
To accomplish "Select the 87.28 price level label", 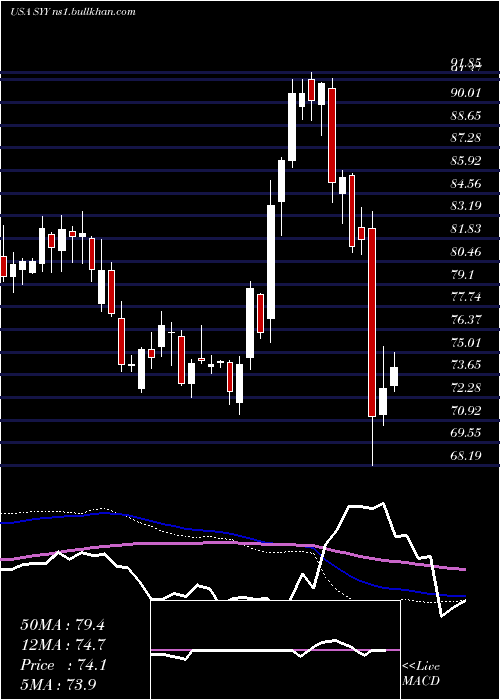I will (466, 138).
